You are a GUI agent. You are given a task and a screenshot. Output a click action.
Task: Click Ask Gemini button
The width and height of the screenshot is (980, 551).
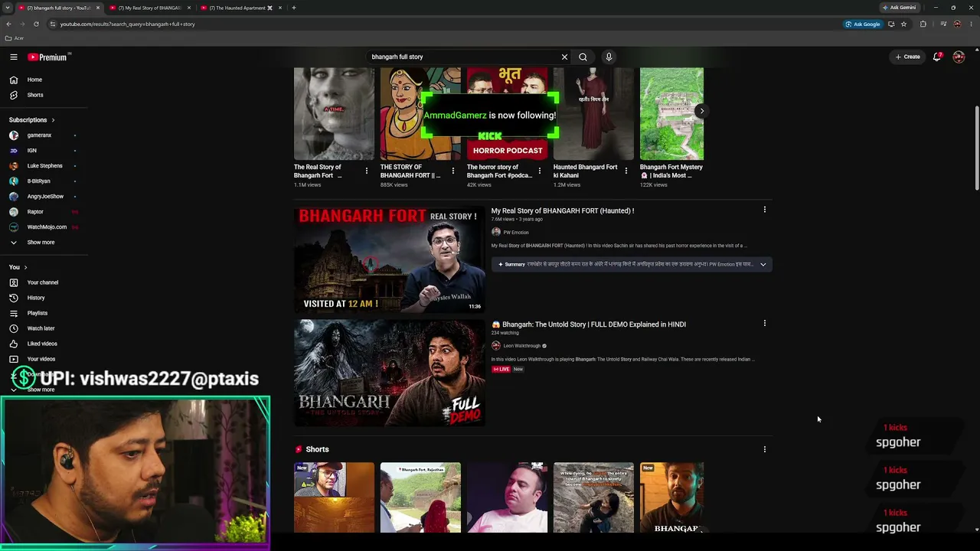(899, 8)
